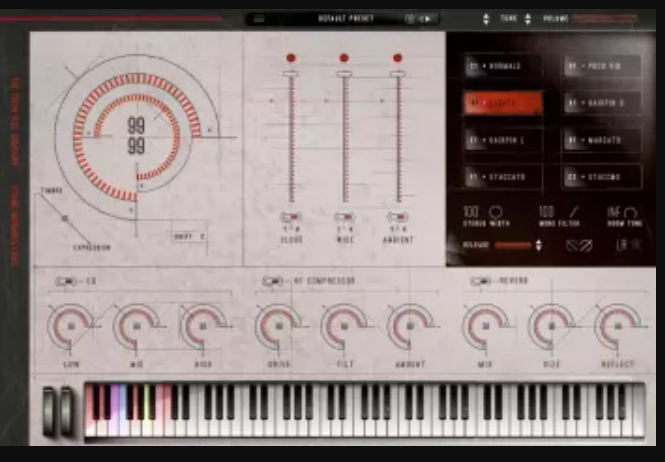Viewport: 665px width, 462px height.
Task: Click the EQ Low knob
Action: 71,326
